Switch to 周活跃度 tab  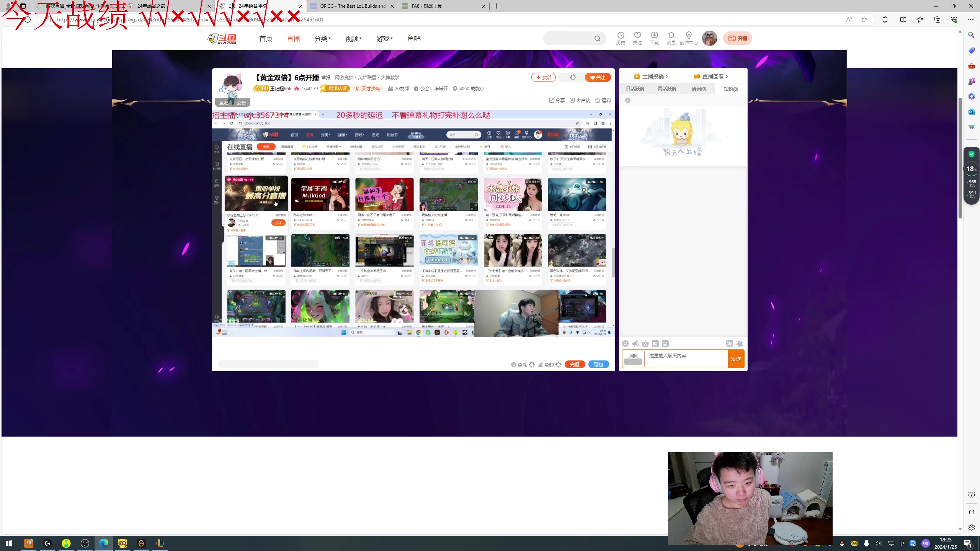point(667,89)
